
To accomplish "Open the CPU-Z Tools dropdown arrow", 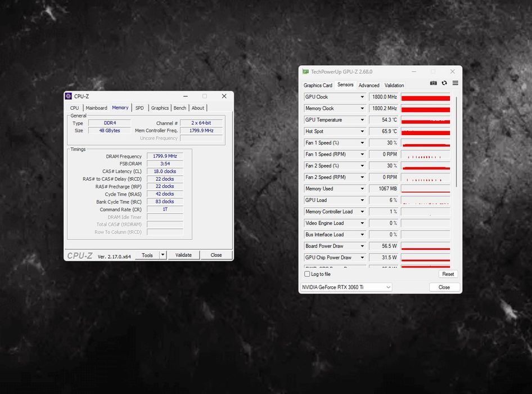I will (x=163, y=255).
